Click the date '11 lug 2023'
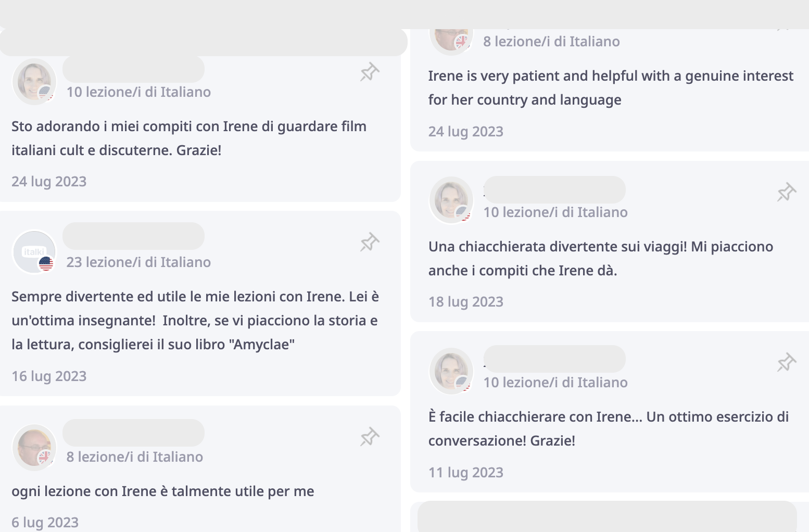Image resolution: width=809 pixels, height=532 pixels. tap(466, 473)
